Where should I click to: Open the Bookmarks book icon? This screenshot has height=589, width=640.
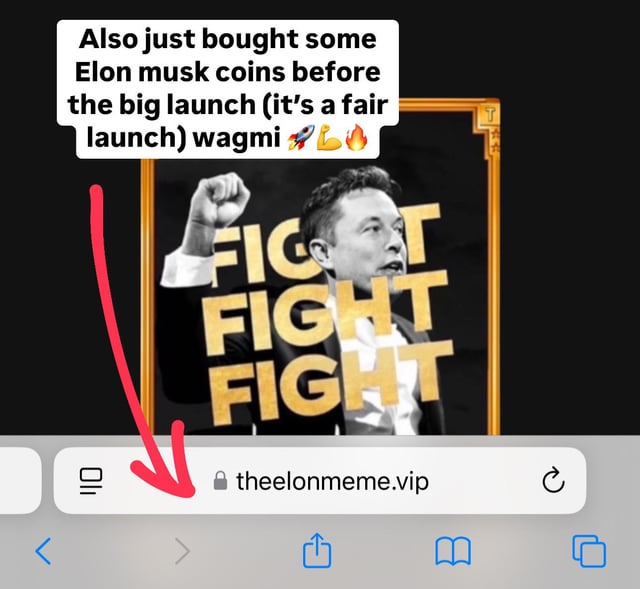click(453, 551)
